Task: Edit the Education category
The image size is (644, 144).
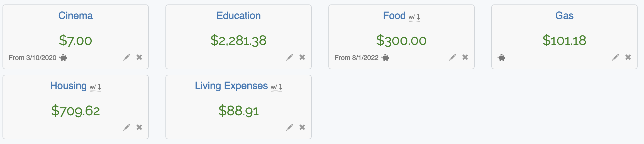Action: 290,57
